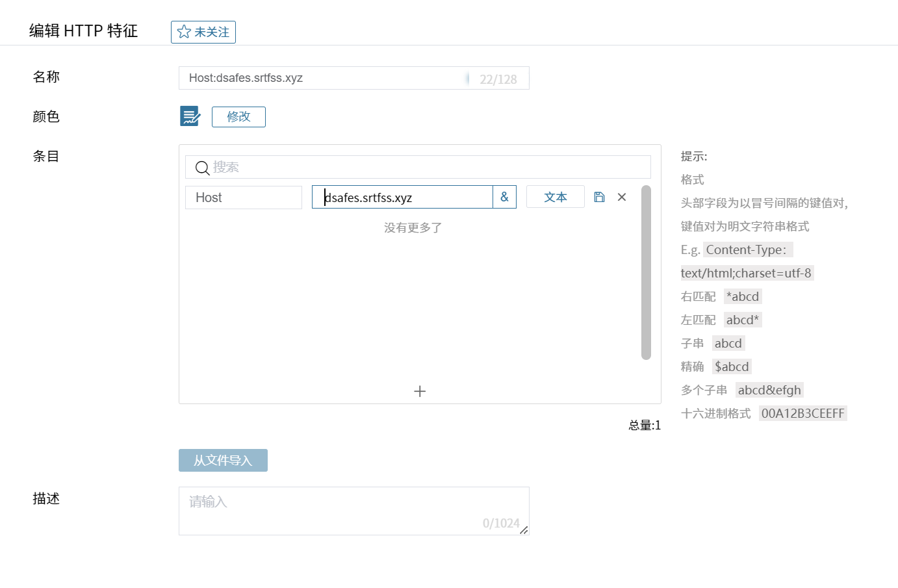Open the 文本 format type selector
Screen dimensions: 898x588
point(555,197)
